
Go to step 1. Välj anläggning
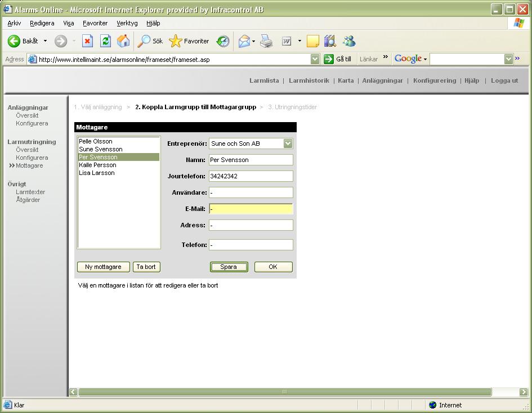98,107
